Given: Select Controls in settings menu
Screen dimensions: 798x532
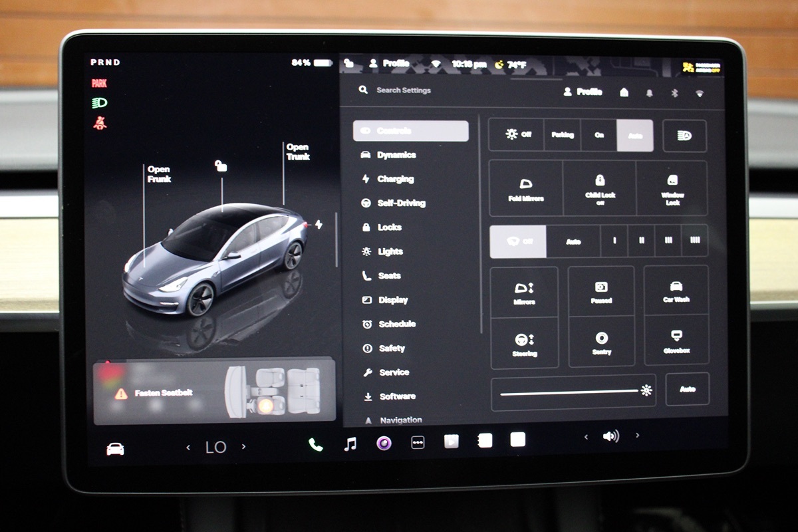Looking at the screenshot, I should (x=410, y=131).
